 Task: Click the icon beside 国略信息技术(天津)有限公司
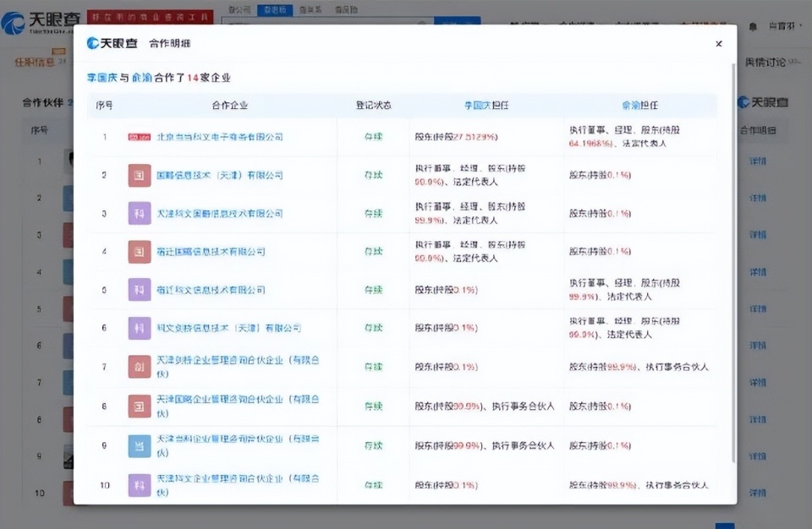point(140,176)
